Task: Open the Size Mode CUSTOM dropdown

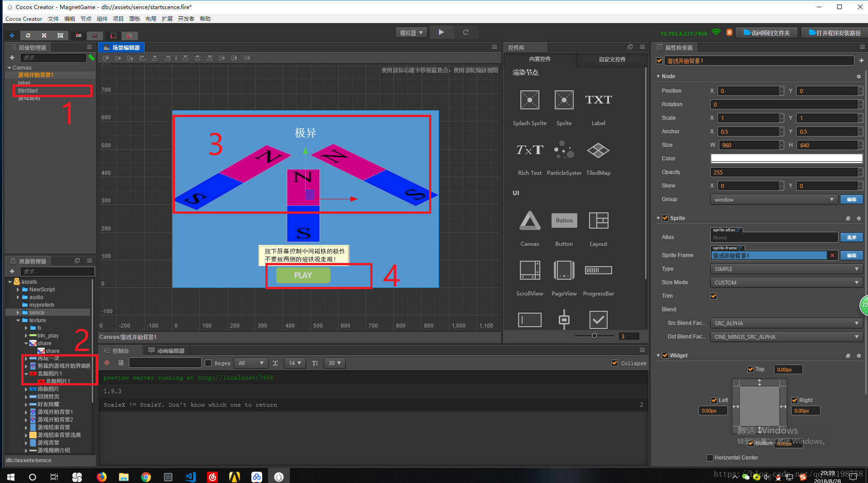Action: pyautogui.click(x=786, y=283)
